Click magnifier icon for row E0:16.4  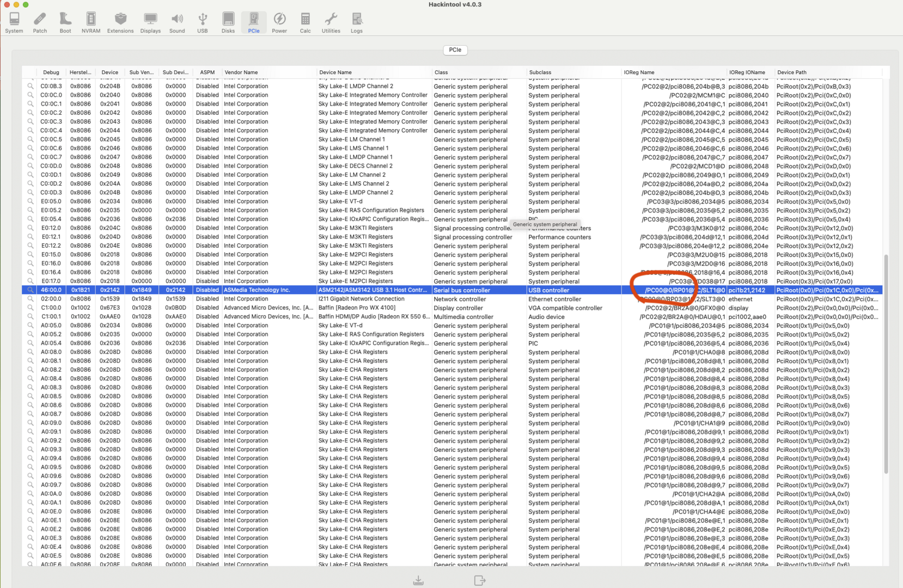point(30,272)
